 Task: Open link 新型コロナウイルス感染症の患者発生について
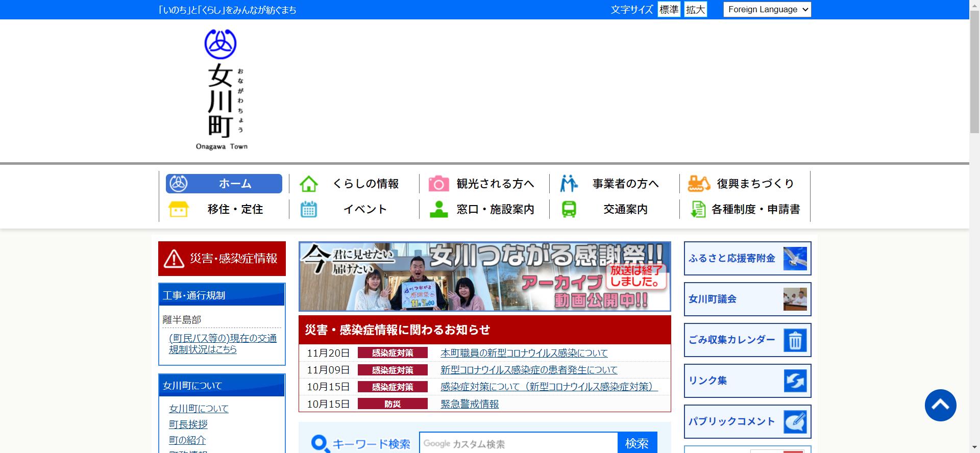(529, 370)
